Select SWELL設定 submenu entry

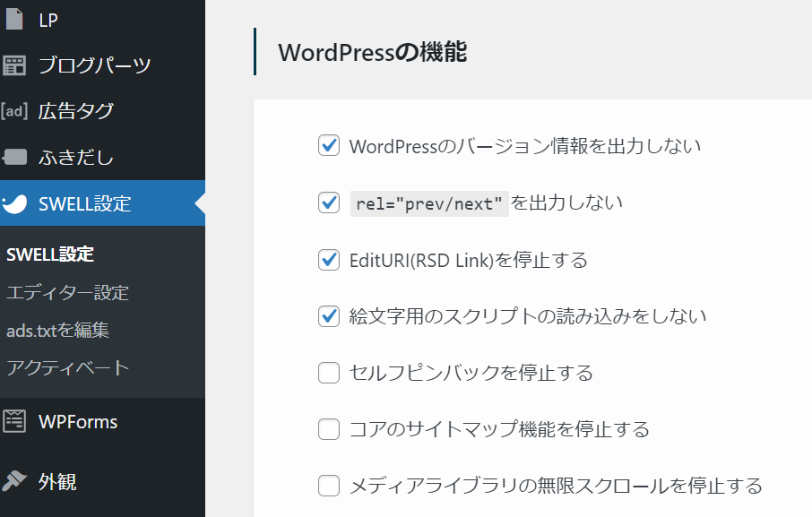click(x=50, y=254)
